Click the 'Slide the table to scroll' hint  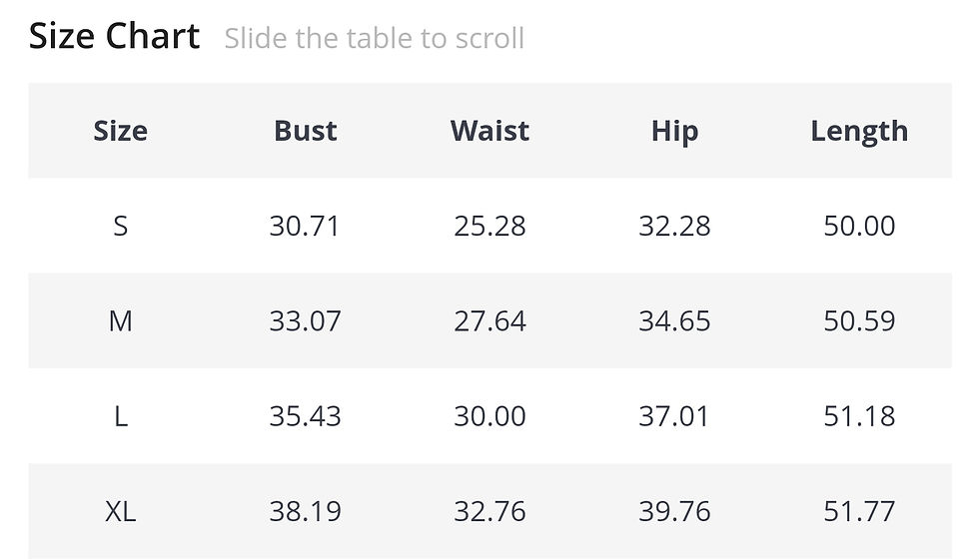pyautogui.click(x=374, y=38)
